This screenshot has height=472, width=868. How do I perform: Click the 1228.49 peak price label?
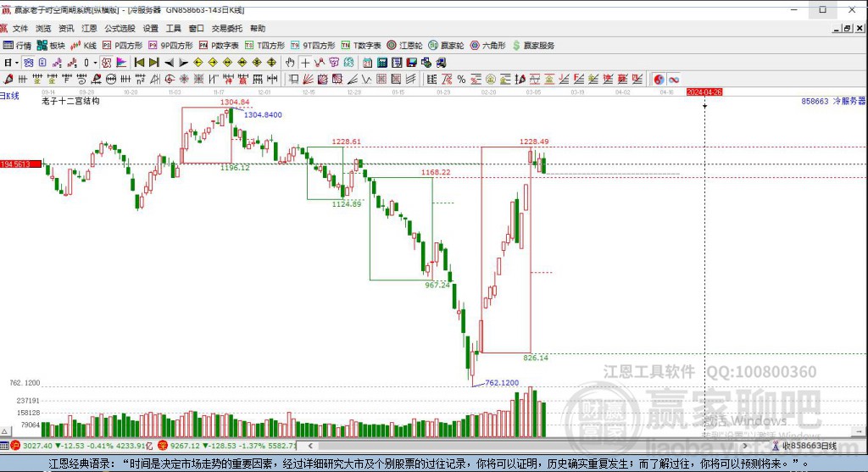(534, 142)
